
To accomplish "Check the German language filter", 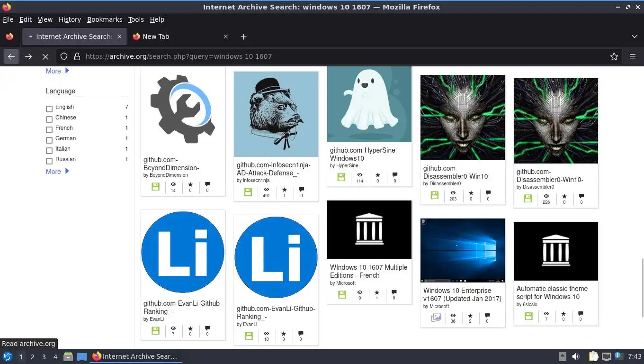I will 49,140.
